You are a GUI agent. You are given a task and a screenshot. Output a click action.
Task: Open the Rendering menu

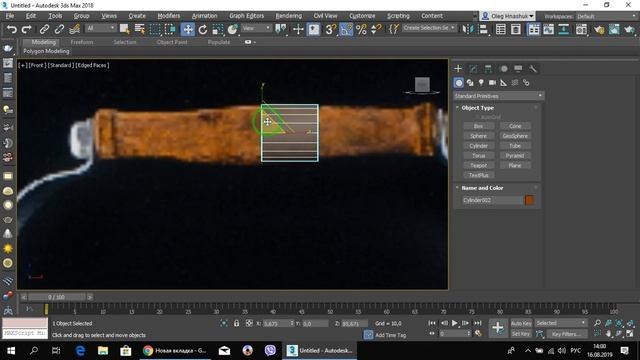coord(289,16)
